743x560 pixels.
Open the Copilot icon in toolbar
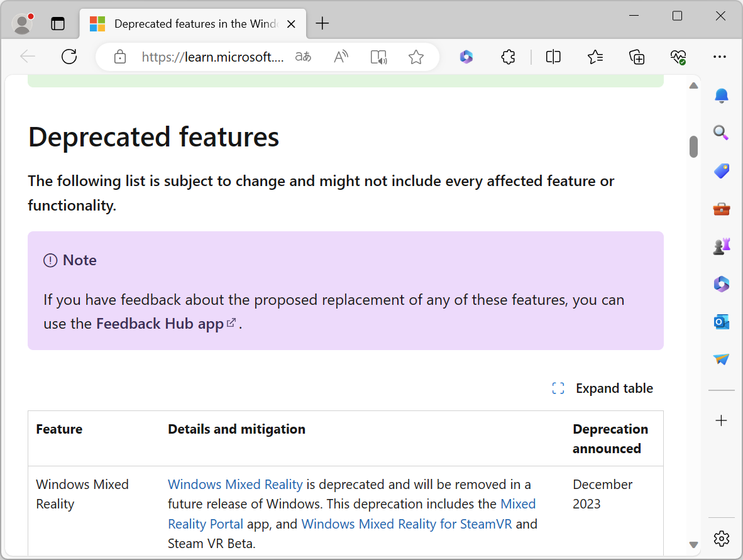click(x=466, y=57)
